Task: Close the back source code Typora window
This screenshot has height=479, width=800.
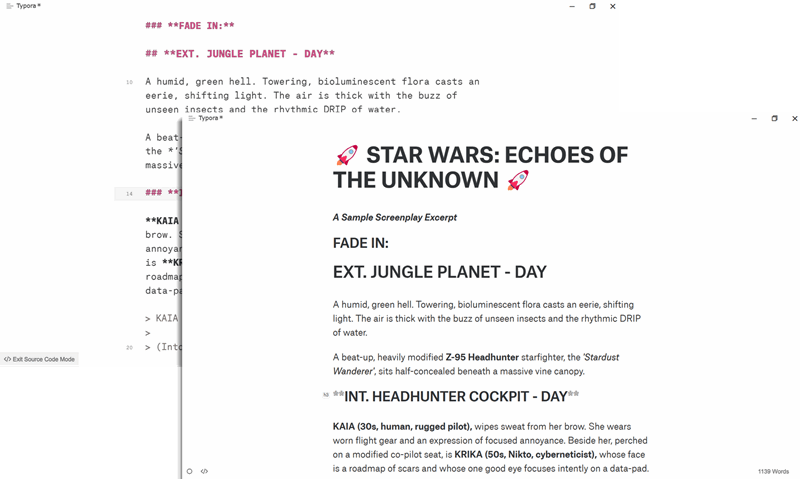Action: pyautogui.click(x=611, y=6)
